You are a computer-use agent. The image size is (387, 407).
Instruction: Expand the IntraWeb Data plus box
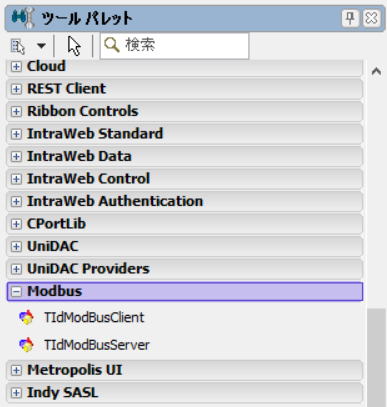[16, 156]
